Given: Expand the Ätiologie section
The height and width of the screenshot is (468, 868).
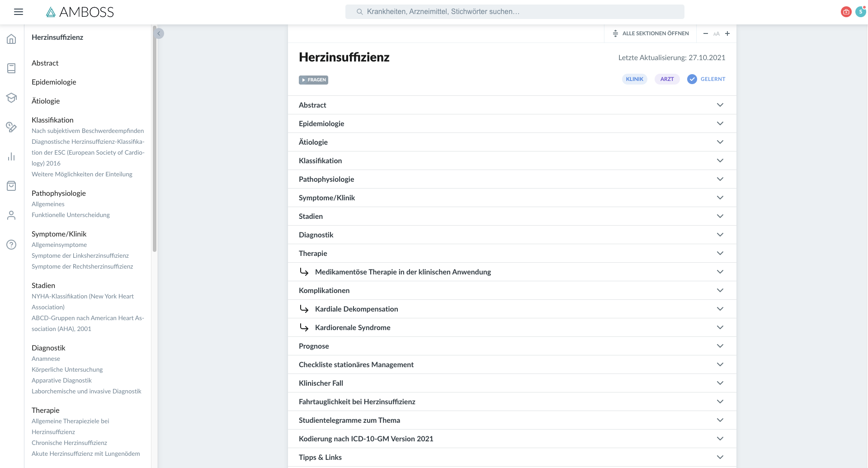Looking at the screenshot, I should click(x=512, y=142).
